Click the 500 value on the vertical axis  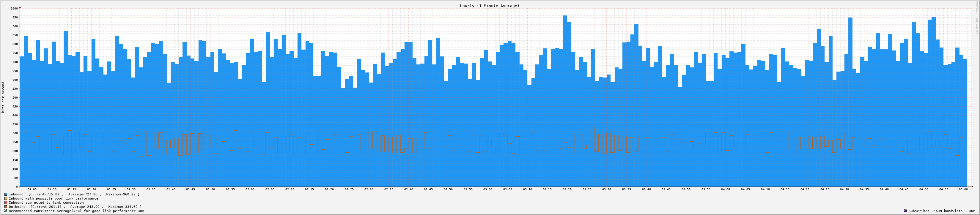(15, 98)
